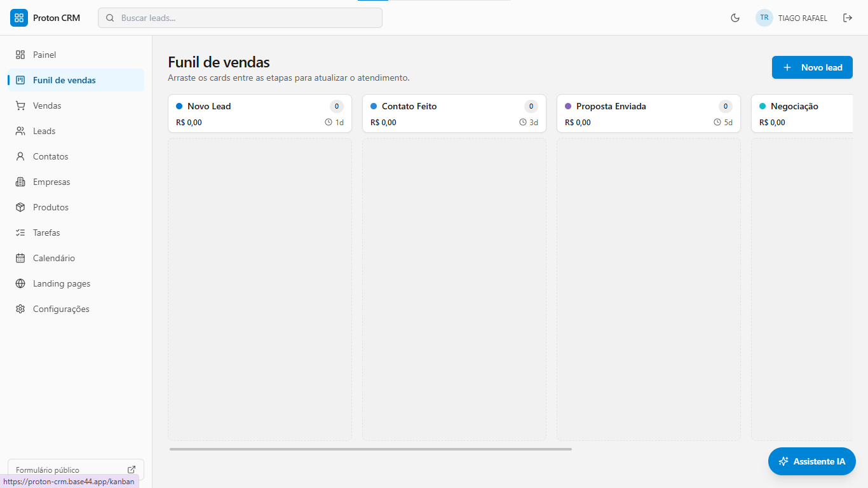Image resolution: width=868 pixels, height=488 pixels.
Task: Open the Assistente IA chat button
Action: pos(812,461)
